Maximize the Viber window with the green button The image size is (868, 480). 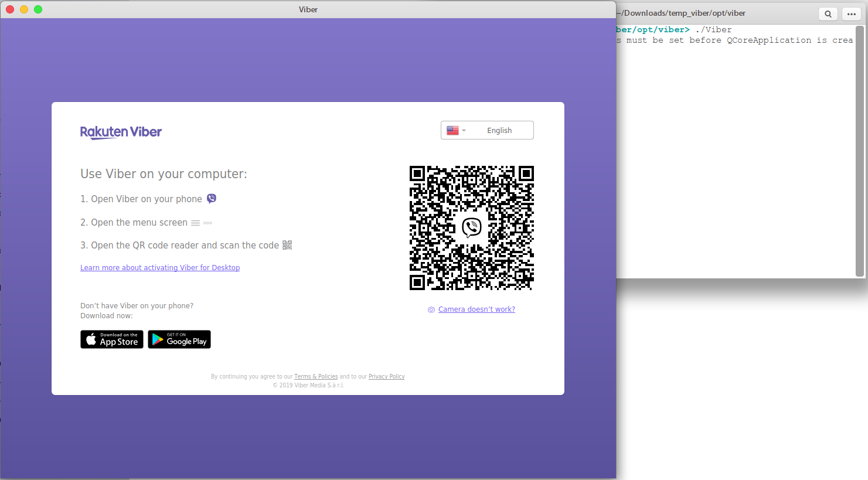(38, 9)
